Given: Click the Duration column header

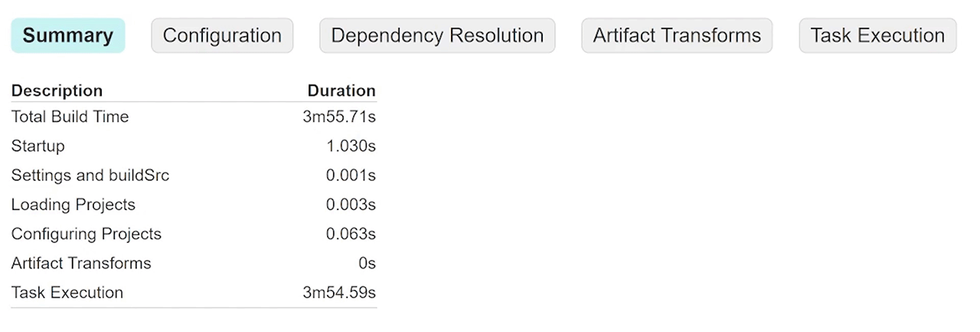Looking at the screenshot, I should tap(341, 90).
